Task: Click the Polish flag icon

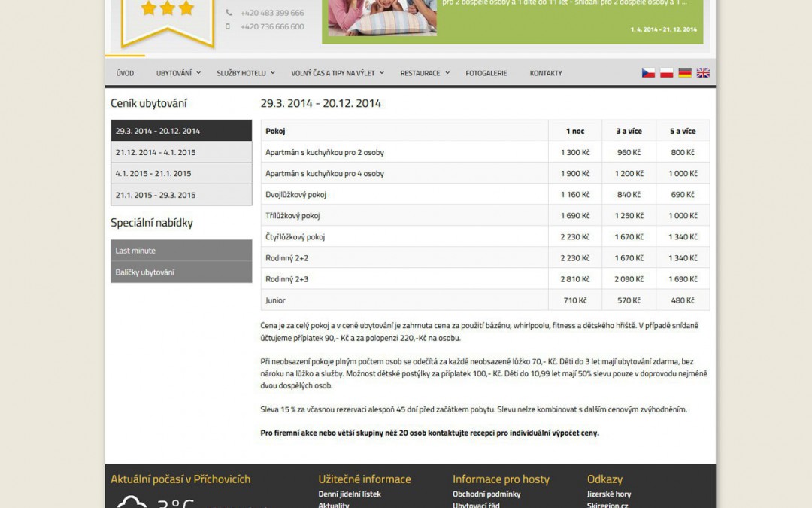Action: point(666,73)
